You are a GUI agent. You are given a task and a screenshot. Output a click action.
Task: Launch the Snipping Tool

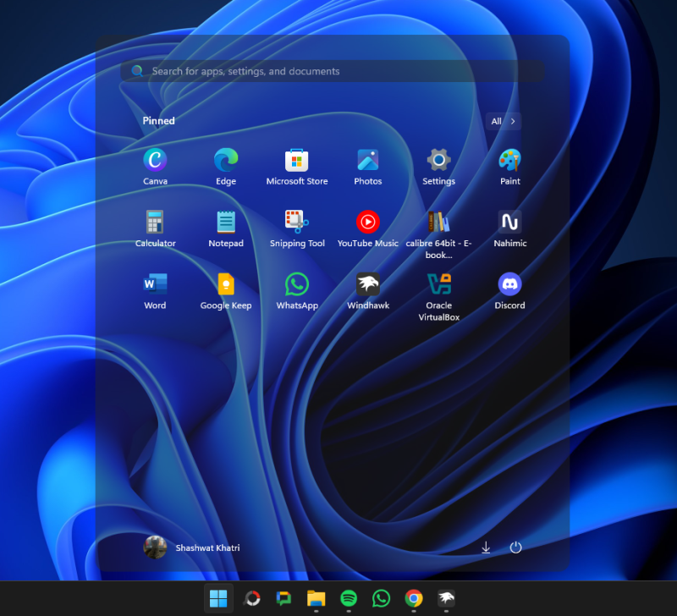click(297, 223)
